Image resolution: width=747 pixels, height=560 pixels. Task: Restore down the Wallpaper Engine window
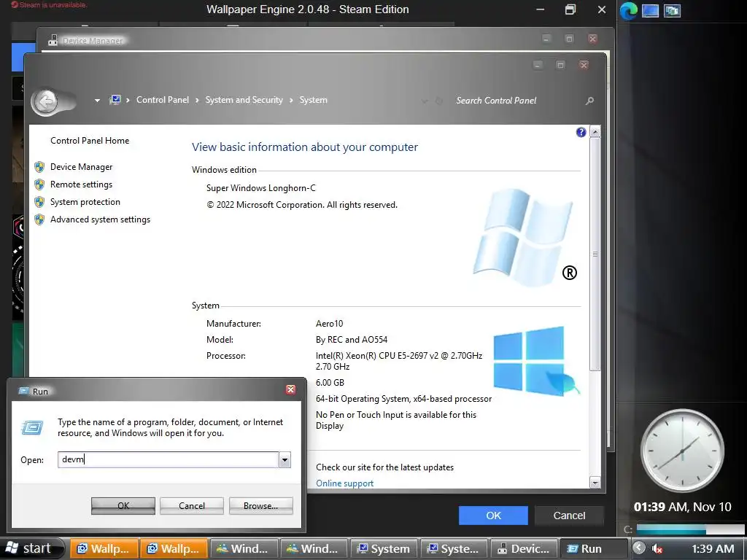pyautogui.click(x=570, y=9)
